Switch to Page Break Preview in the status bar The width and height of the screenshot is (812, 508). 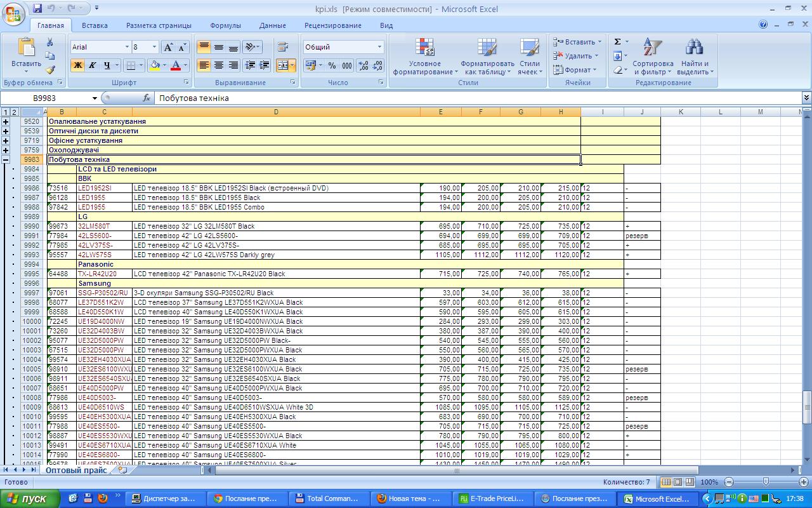coord(690,483)
